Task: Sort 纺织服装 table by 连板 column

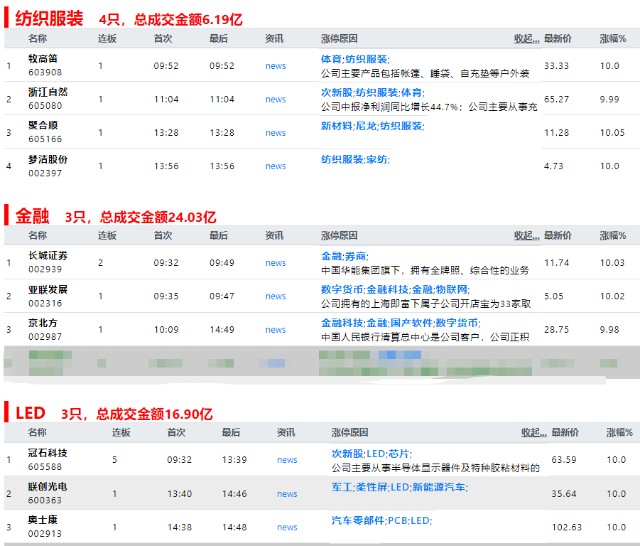Action: [107, 39]
